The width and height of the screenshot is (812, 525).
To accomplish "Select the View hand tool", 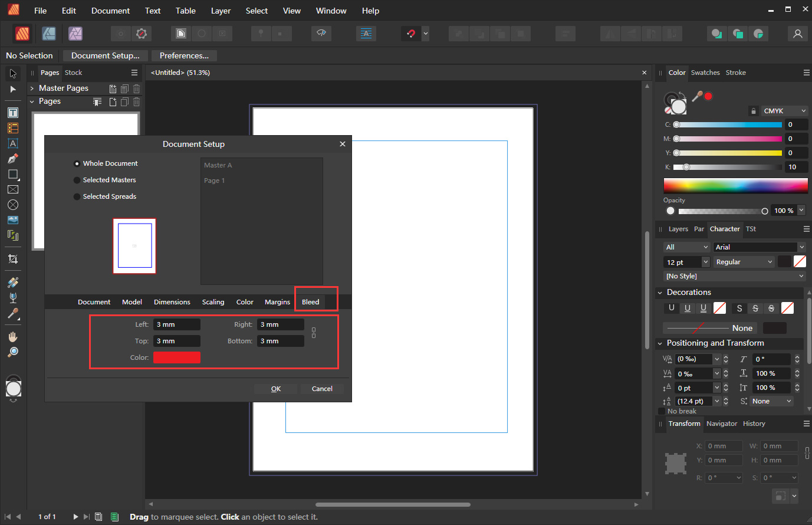I will (13, 337).
